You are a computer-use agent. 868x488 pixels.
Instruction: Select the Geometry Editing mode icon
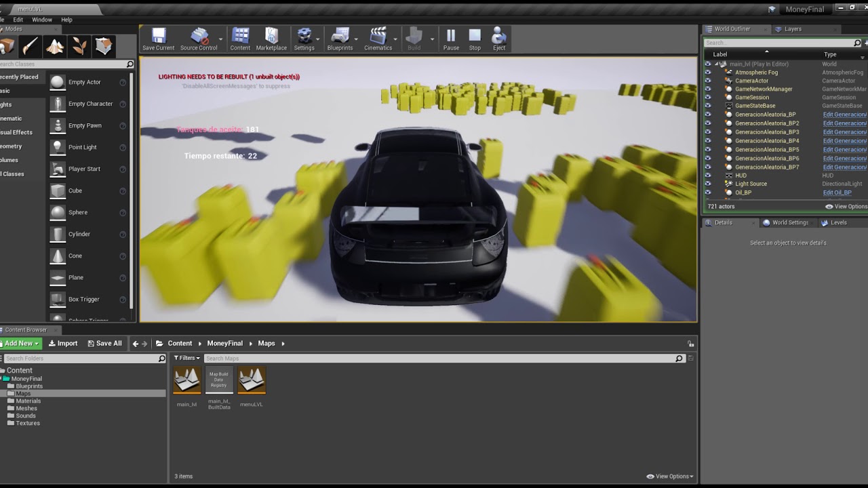tap(104, 46)
